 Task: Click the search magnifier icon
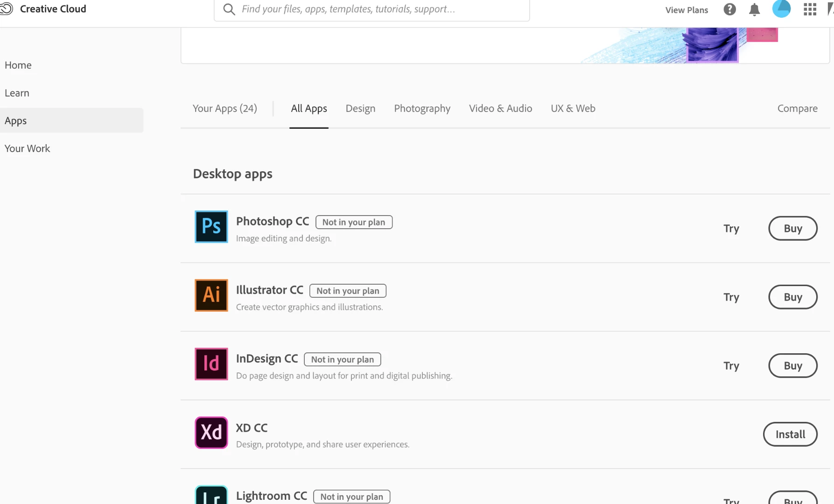(x=229, y=9)
